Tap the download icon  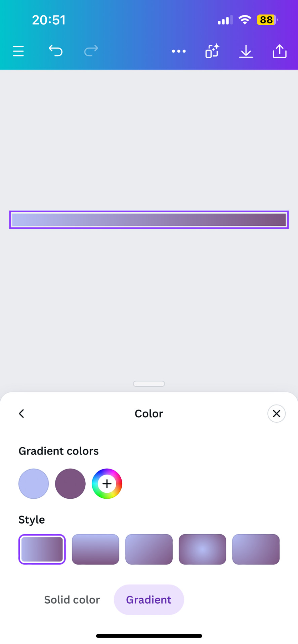246,51
